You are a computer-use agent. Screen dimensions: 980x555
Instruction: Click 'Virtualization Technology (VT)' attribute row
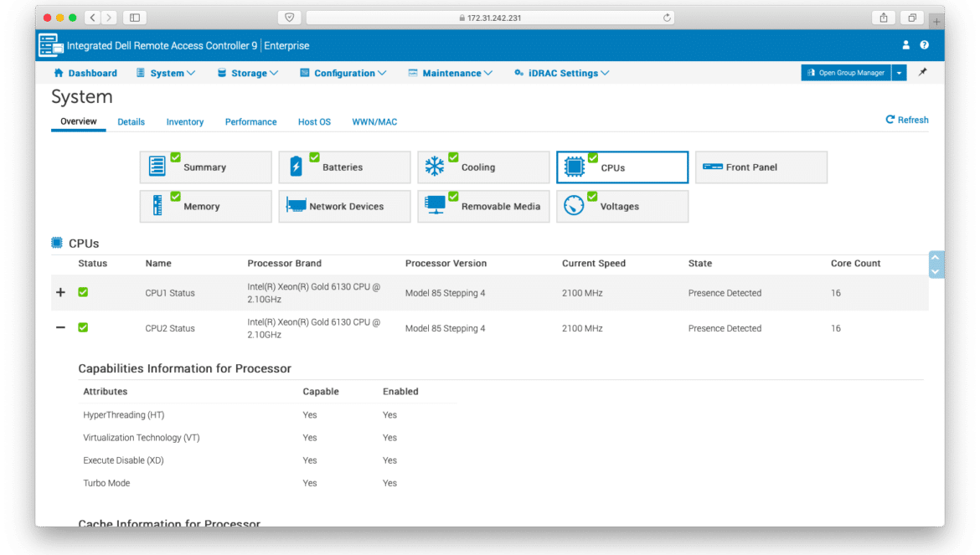[269, 438]
